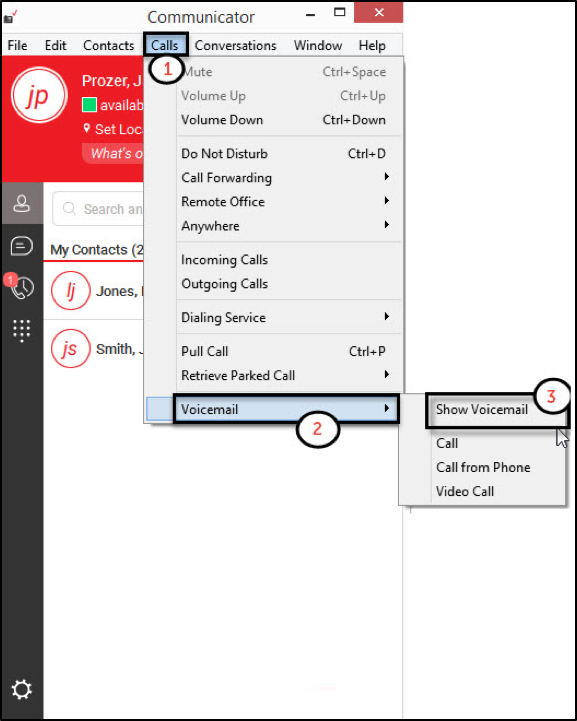Open the Contacts sidebar icon

[x=22, y=203]
